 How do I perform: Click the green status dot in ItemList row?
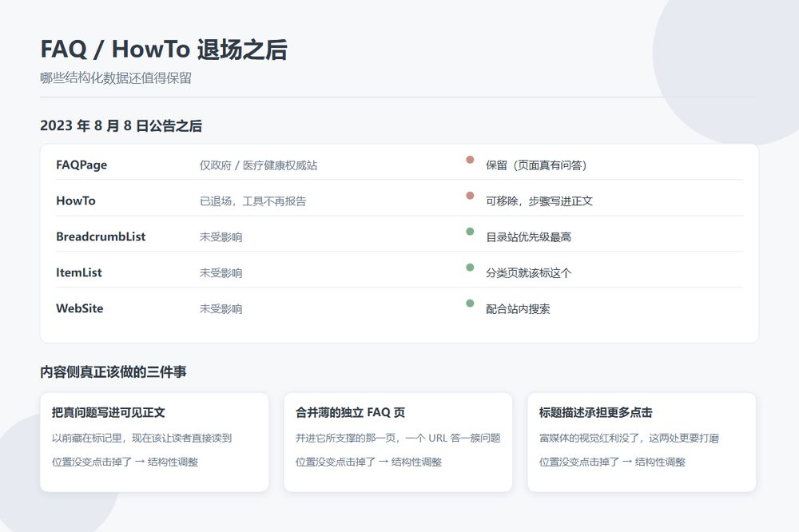tap(470, 268)
